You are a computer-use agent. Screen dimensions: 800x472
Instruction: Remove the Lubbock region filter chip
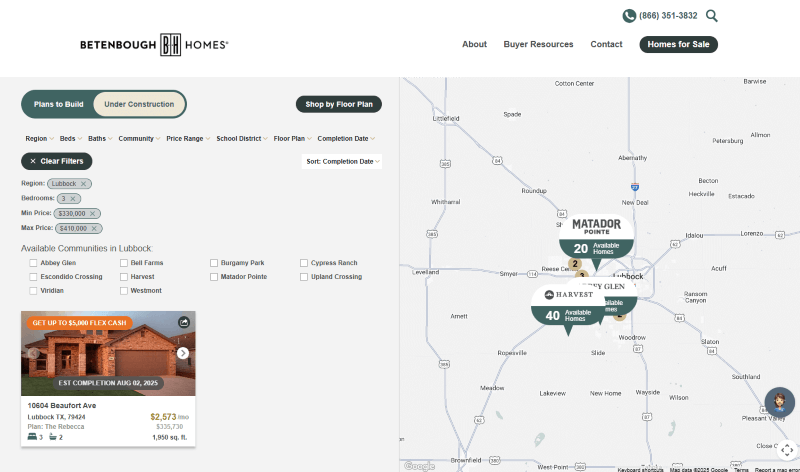[x=83, y=184]
